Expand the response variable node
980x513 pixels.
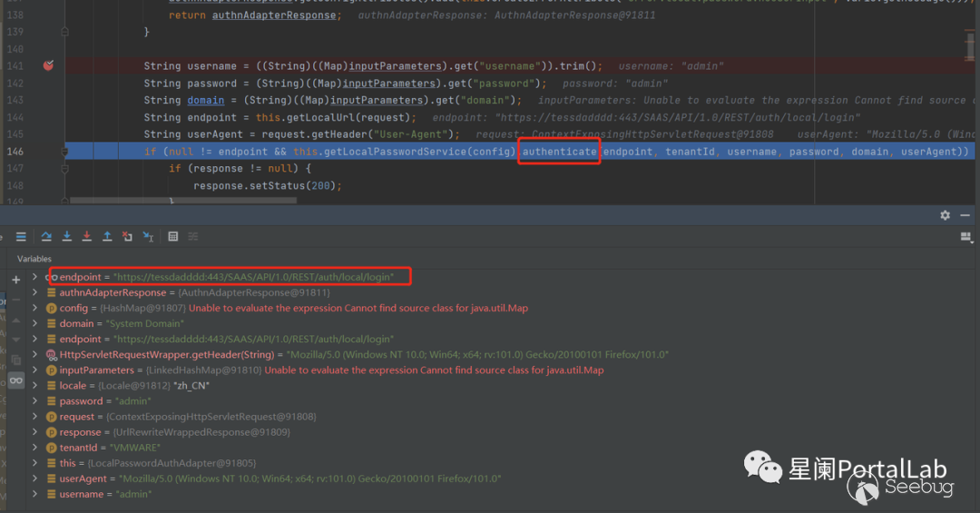pyautogui.click(x=35, y=431)
